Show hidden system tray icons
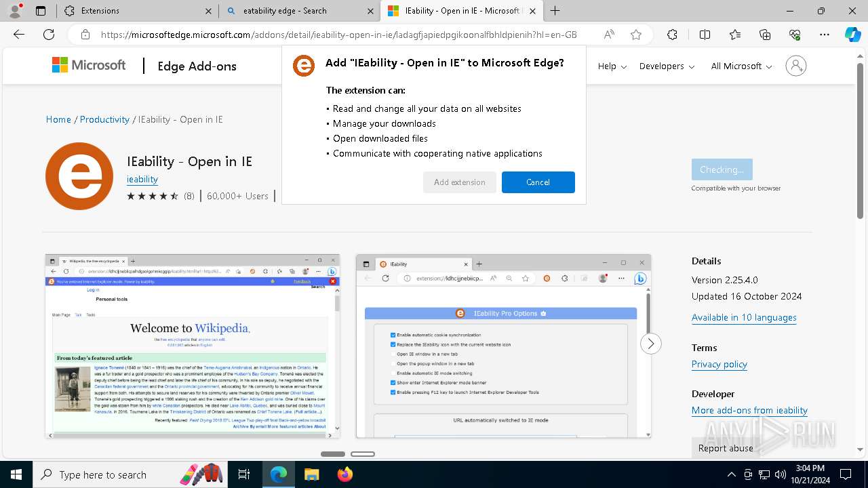868x488 pixels. pos(731,474)
